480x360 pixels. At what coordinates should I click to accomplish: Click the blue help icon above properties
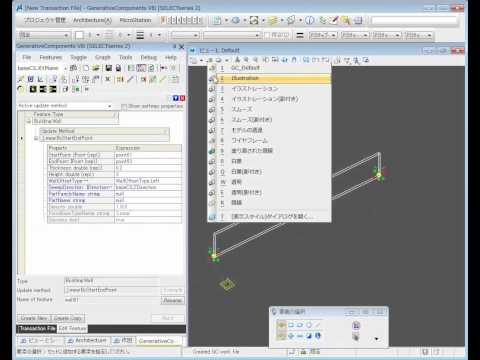coord(176,98)
